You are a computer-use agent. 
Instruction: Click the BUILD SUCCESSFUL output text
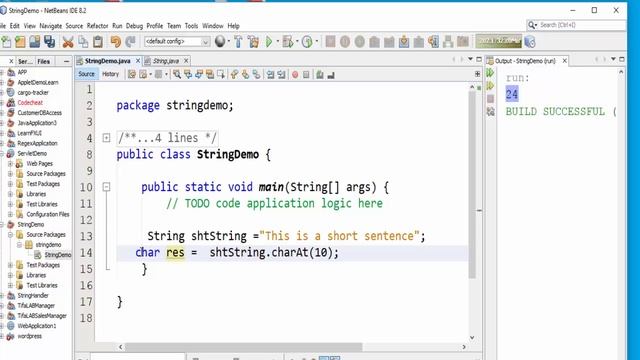[x=555, y=111]
